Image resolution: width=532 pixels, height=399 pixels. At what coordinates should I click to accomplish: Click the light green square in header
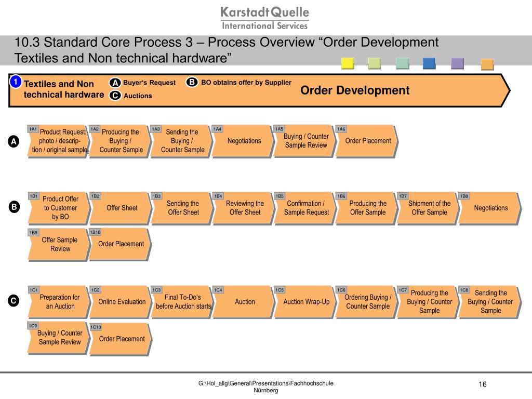click(x=374, y=63)
